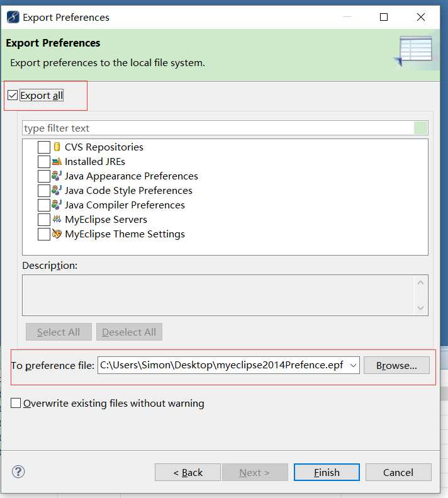This screenshot has width=448, height=498.
Task: Click the CVS Repositories cylinder icon
Action: [x=57, y=147]
